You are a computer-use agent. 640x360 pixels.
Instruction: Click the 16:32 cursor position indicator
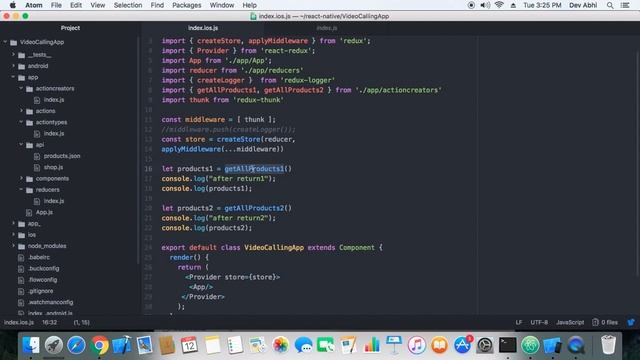coord(49,322)
